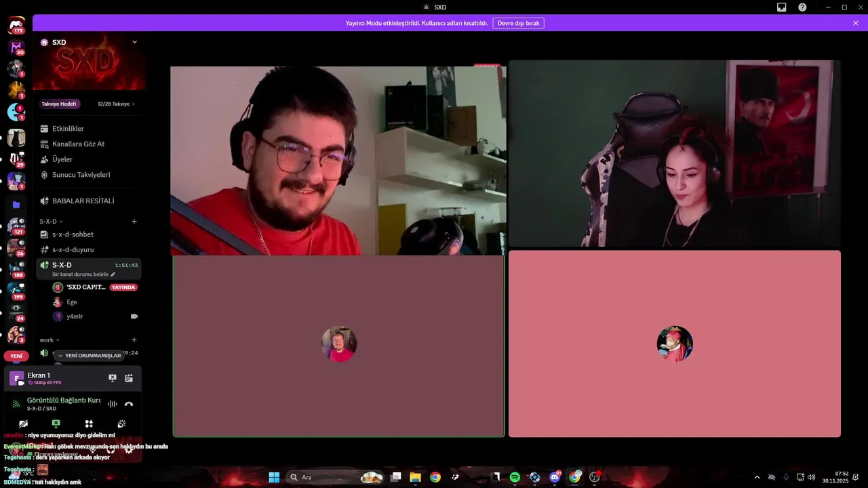Open the Discord help question mark icon
This screenshot has width=868, height=488.
pos(802,7)
